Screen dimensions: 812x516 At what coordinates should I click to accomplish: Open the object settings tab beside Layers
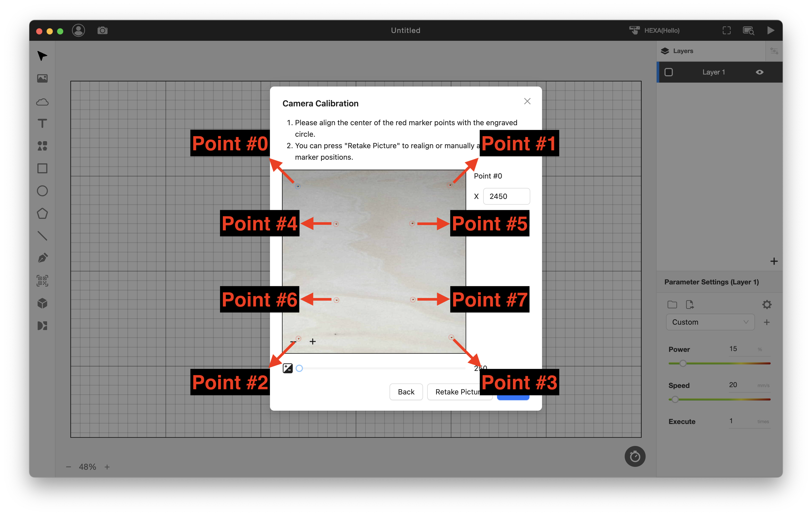[774, 51]
